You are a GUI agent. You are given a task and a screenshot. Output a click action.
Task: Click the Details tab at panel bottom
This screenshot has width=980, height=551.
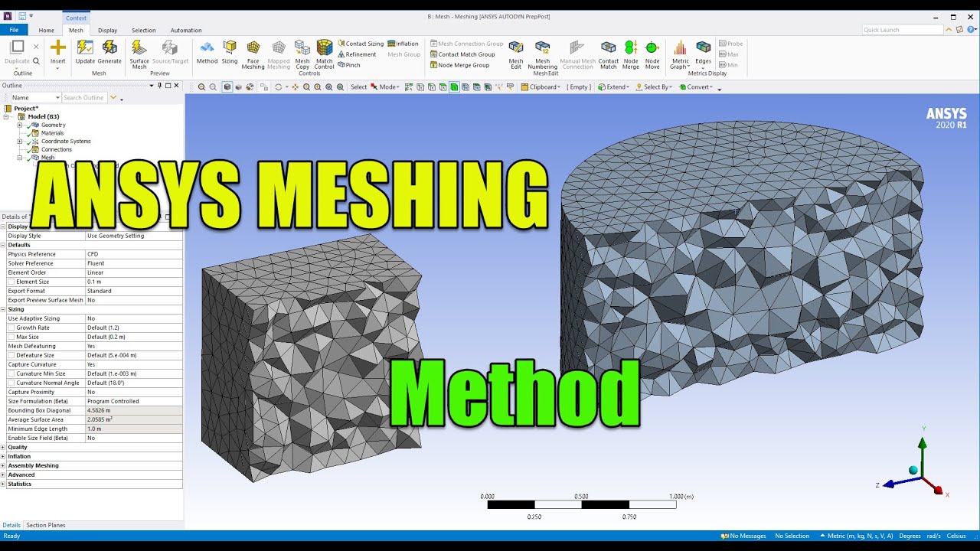tap(11, 525)
